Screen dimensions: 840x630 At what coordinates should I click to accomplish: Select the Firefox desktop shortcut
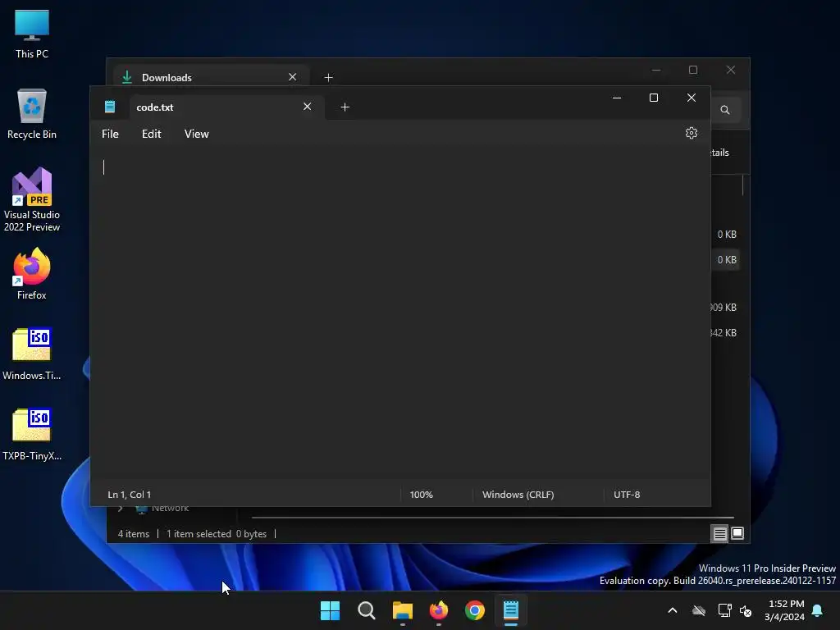(x=32, y=274)
